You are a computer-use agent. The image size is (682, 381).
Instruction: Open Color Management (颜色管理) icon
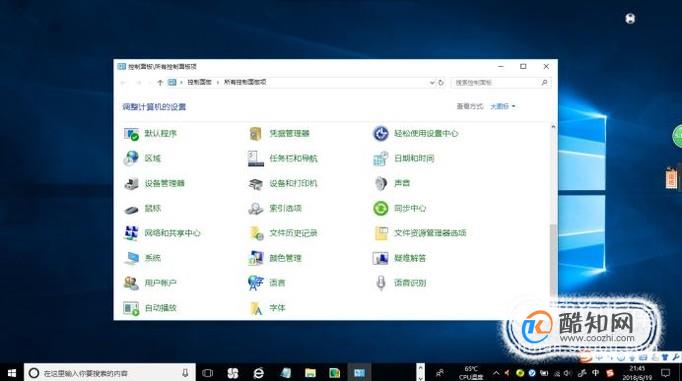[256, 258]
